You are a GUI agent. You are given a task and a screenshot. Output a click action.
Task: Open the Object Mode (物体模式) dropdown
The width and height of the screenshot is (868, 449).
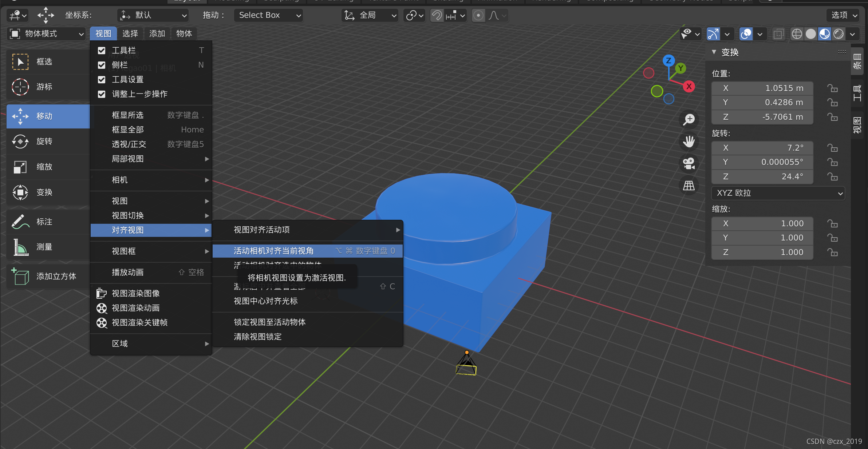[46, 34]
